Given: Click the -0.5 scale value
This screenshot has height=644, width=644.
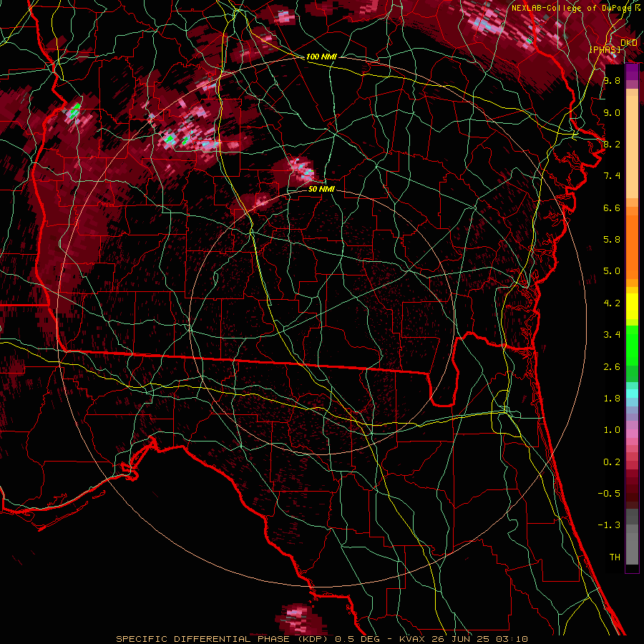Looking at the screenshot, I should click(x=609, y=494).
